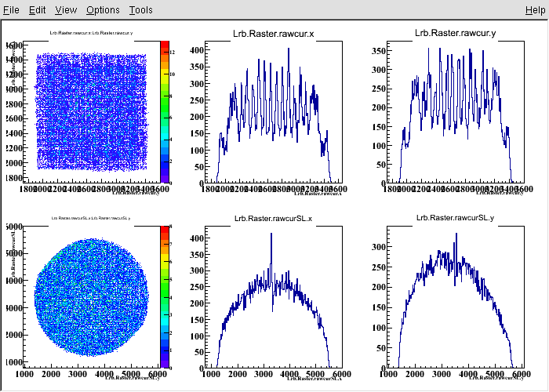549x392 pixels.
Task: Open the File menu
Action: (x=11, y=9)
